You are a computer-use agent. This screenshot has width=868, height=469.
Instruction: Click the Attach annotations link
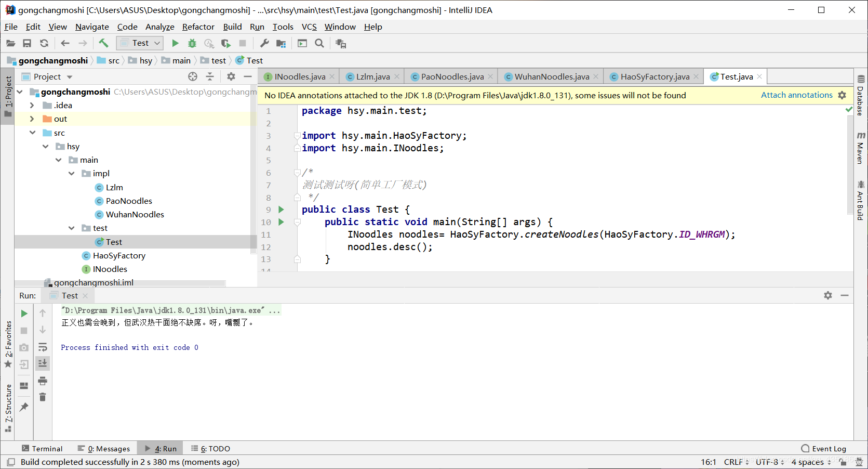tap(796, 95)
